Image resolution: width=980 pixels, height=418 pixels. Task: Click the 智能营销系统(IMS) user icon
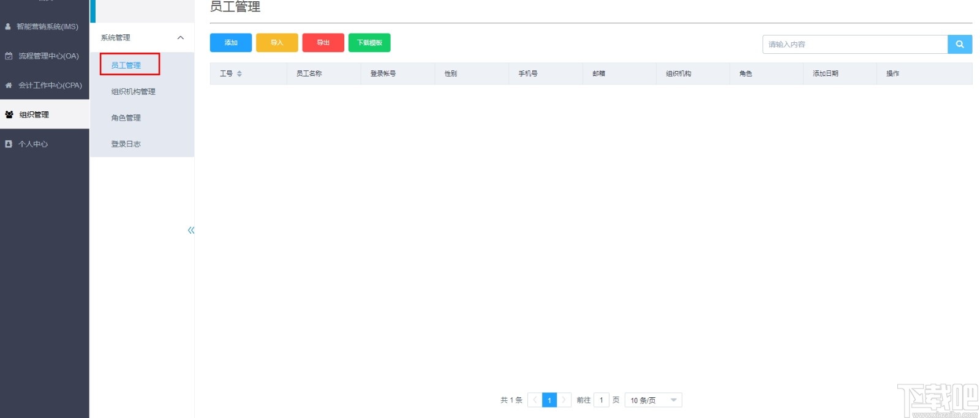click(x=8, y=26)
